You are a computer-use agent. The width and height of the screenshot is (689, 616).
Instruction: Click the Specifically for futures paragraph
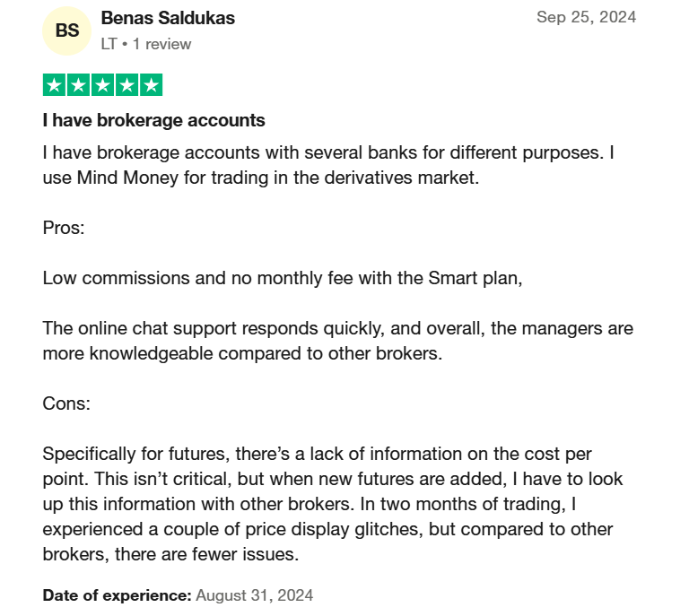(333, 504)
